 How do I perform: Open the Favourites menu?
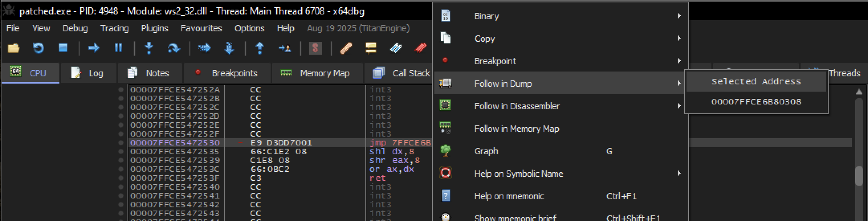point(201,28)
